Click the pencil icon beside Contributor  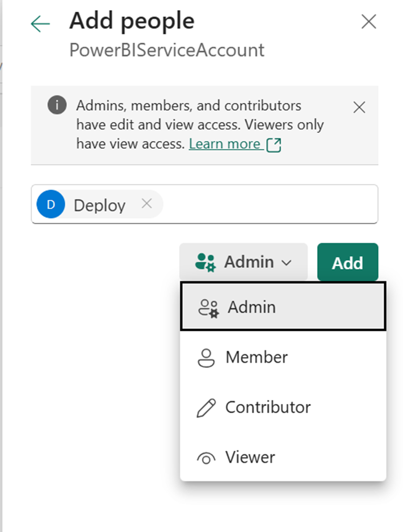pyautogui.click(x=207, y=408)
